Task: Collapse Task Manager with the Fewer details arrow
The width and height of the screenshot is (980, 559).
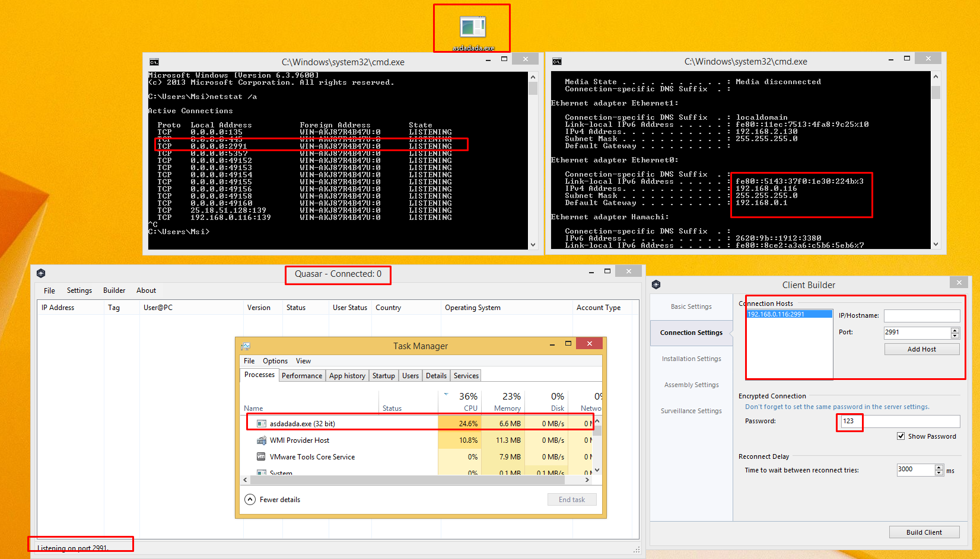Action: [x=250, y=499]
